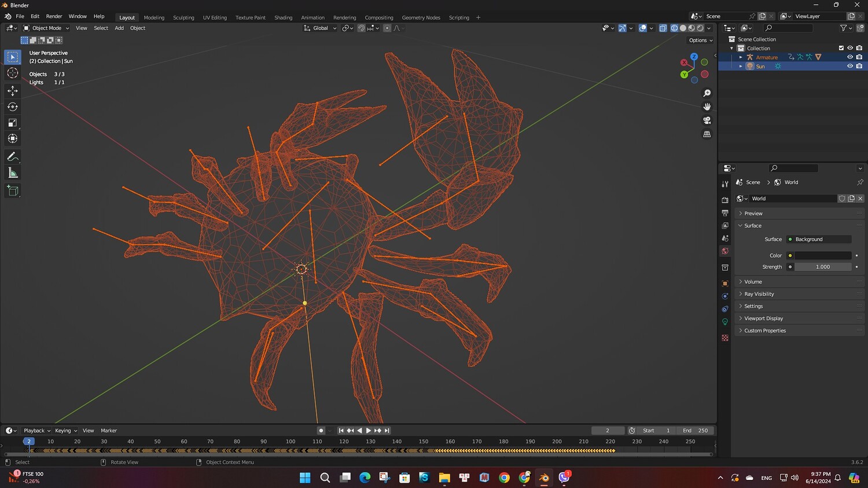Viewport: 868px width, 488px height.
Task: Open the viewport Add menu
Action: [119, 28]
